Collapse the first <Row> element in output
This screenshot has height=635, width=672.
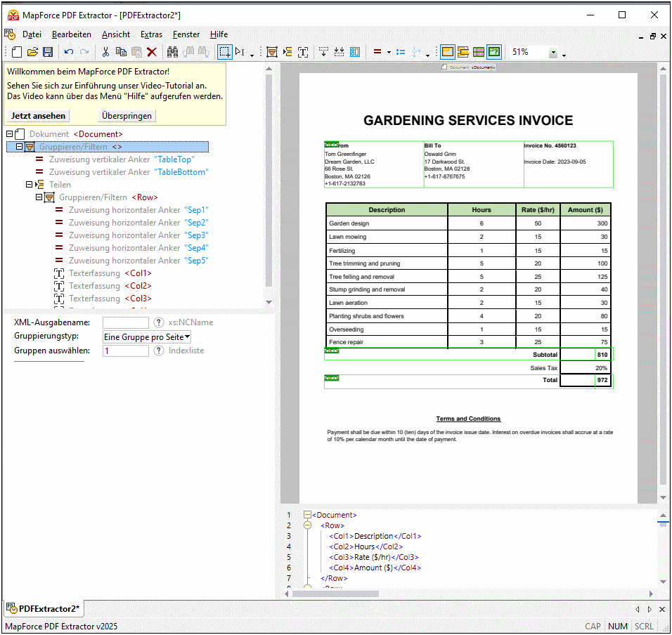pos(307,525)
